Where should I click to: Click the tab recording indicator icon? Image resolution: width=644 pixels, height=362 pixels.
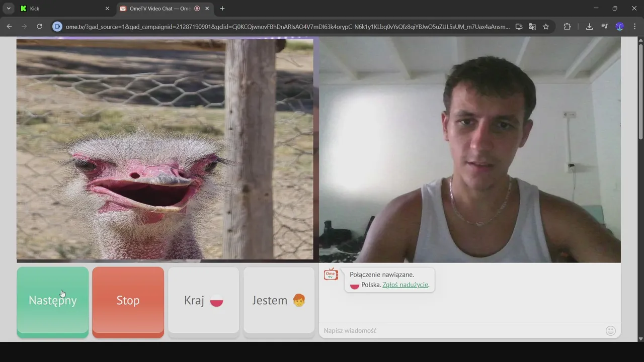(197, 9)
